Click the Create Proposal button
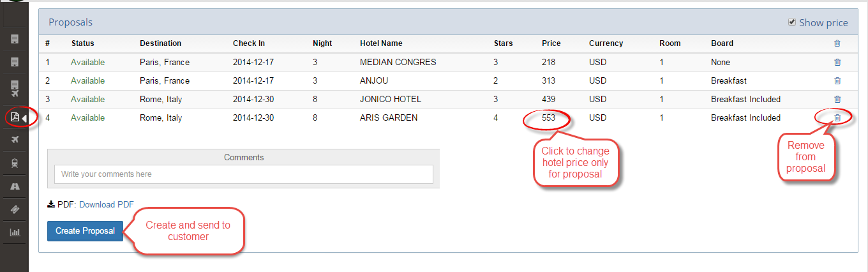 (x=85, y=230)
